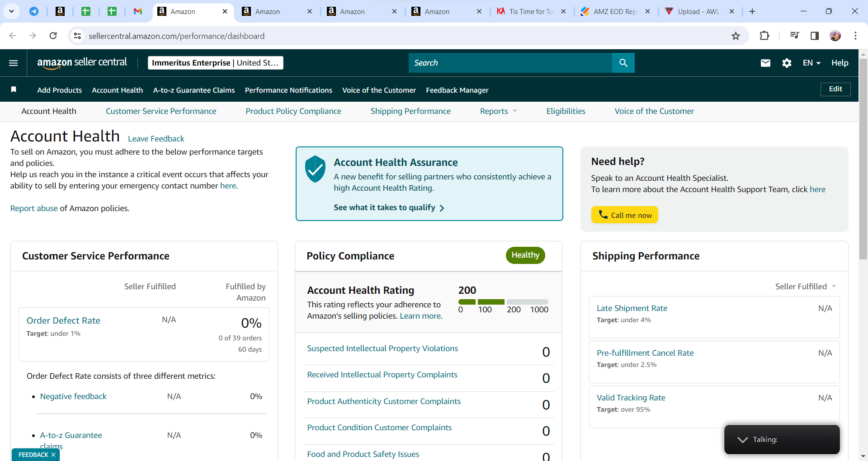Image resolution: width=868 pixels, height=461 pixels.
Task: Bookmark this page with the star icon
Action: pyautogui.click(x=736, y=36)
